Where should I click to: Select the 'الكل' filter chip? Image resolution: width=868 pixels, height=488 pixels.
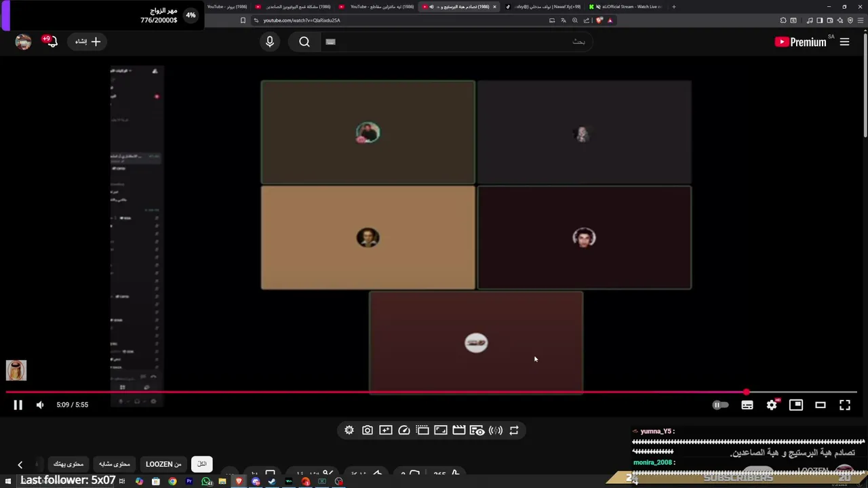(201, 464)
